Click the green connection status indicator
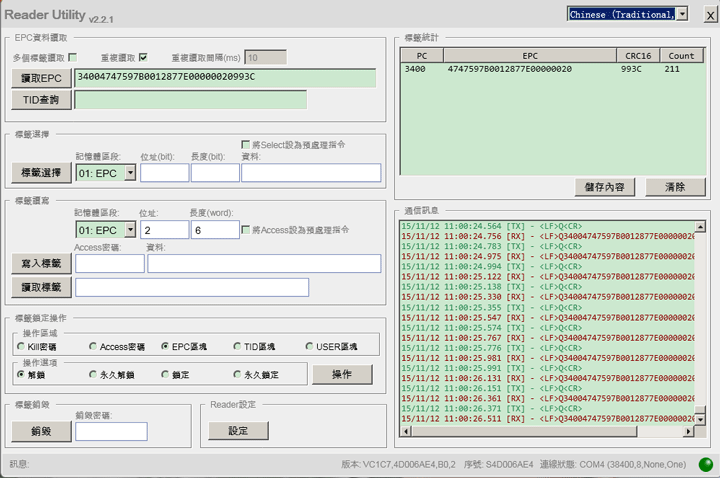This screenshot has height=478, width=720. pos(706,464)
